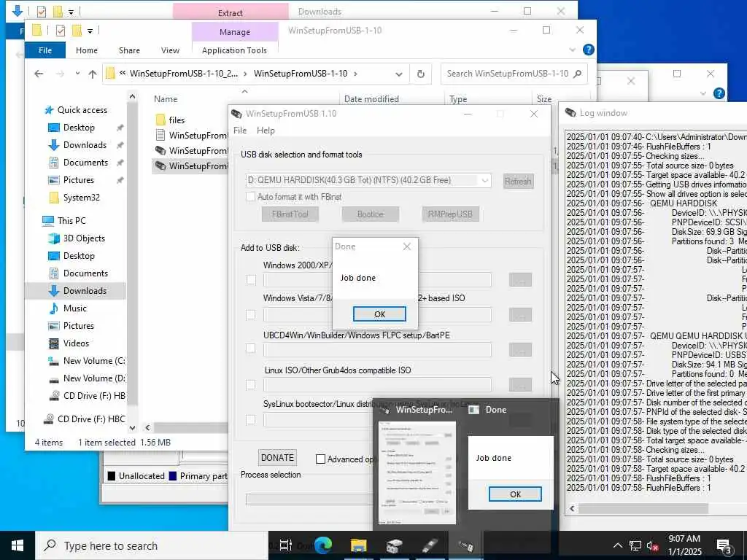This screenshot has height=560, width=747.
Task: Refresh the Explorer folder view
Action: 420,74
